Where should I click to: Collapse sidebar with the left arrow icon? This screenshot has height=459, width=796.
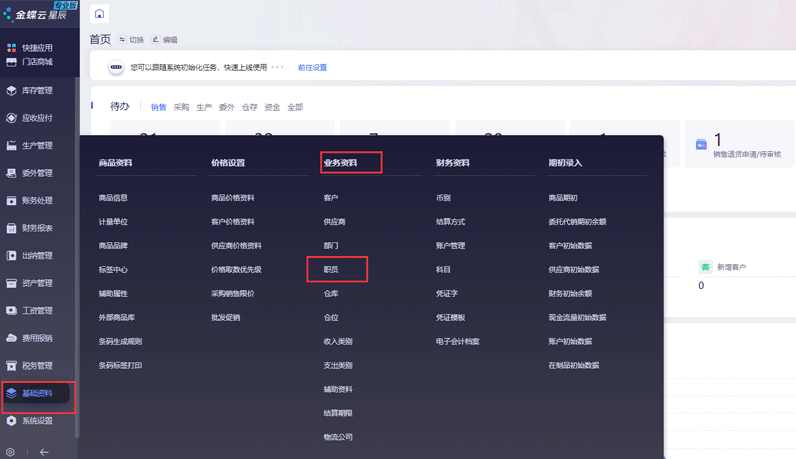pyautogui.click(x=44, y=452)
